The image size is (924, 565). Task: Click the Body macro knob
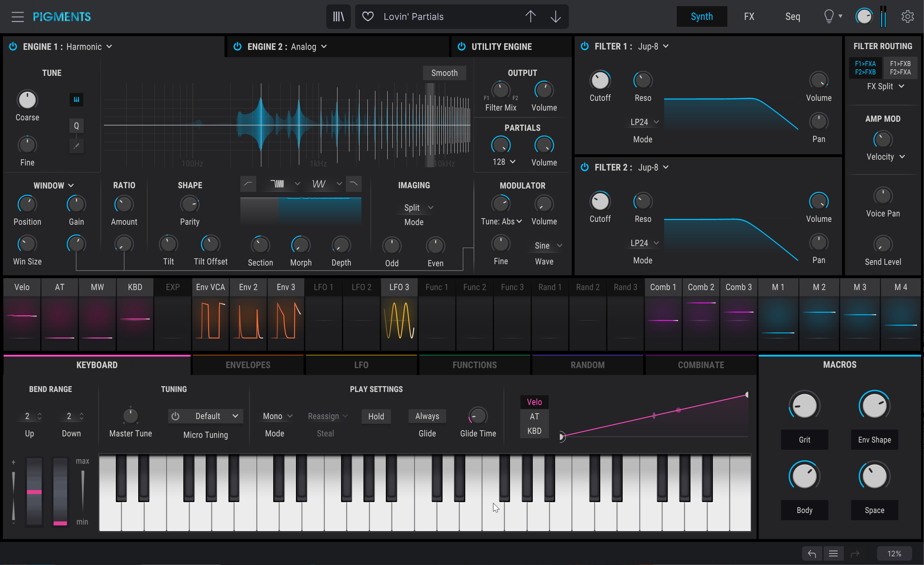(805, 476)
